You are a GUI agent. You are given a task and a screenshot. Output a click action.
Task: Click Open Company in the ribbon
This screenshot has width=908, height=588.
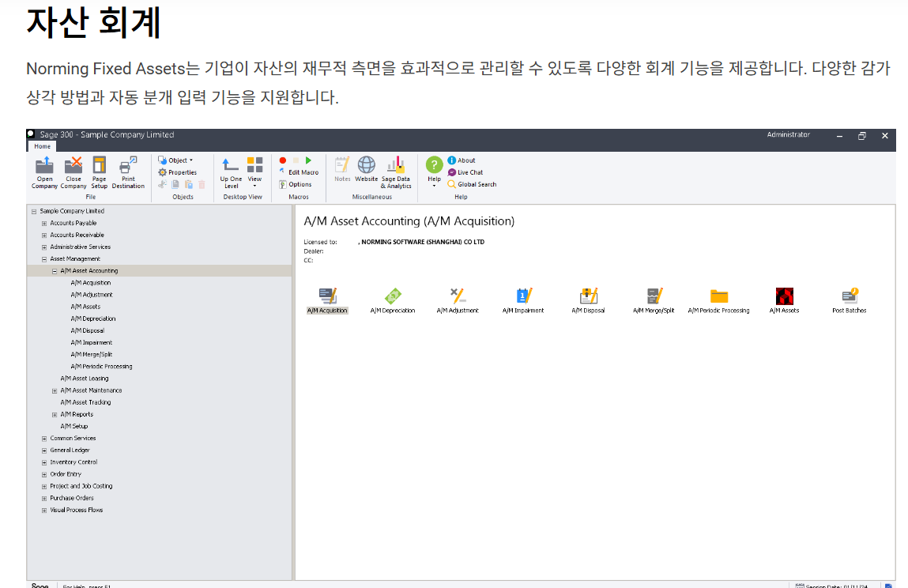pos(44,172)
